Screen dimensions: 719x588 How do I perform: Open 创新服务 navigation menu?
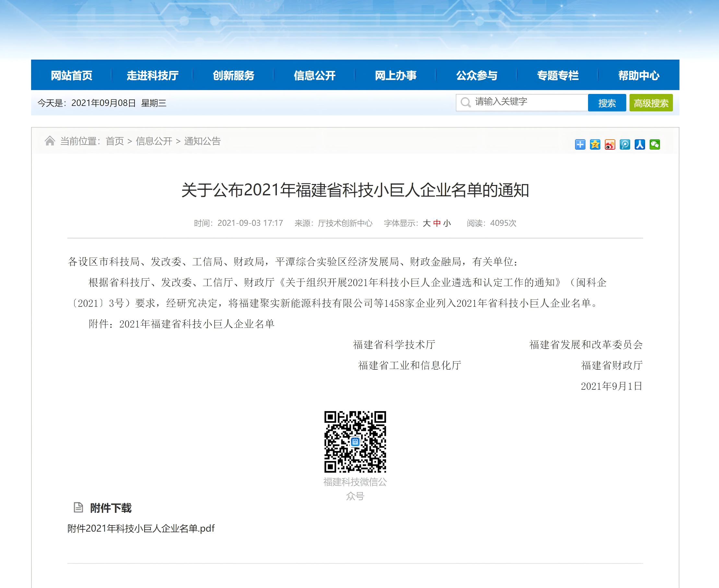(233, 75)
